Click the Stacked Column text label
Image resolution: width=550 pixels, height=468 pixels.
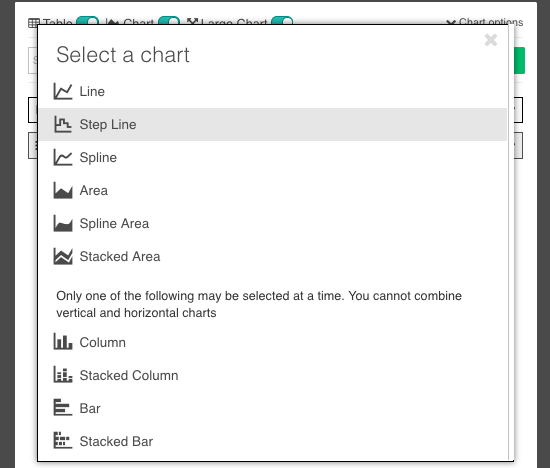[129, 375]
